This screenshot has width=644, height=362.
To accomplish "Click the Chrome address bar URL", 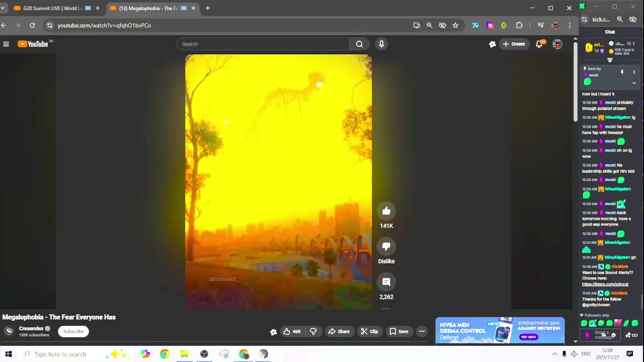I will pyautogui.click(x=104, y=25).
